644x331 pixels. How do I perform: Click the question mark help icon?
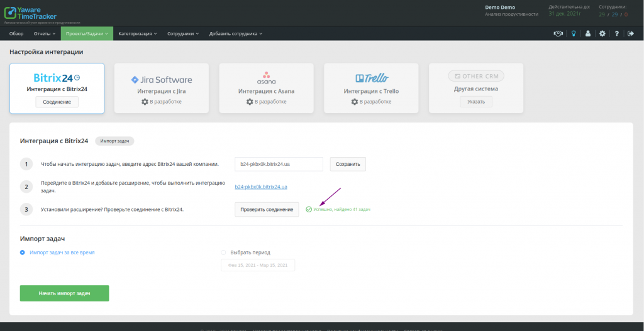click(616, 34)
